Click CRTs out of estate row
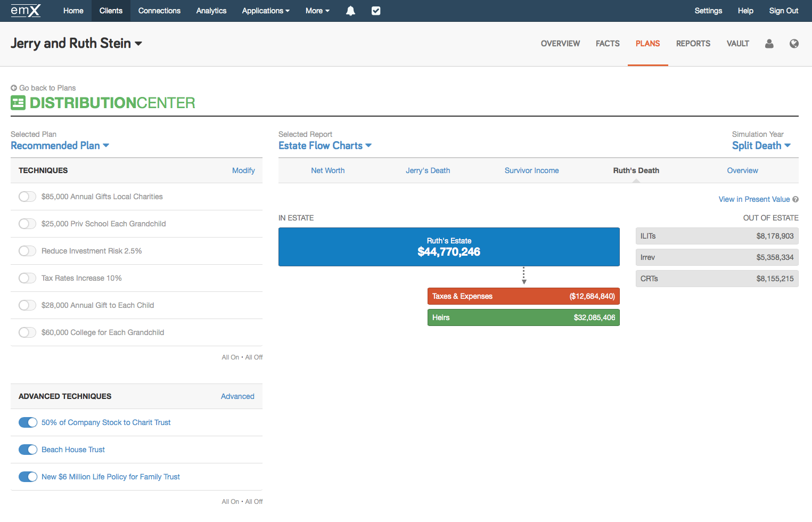This screenshot has height=522, width=812. [x=717, y=279]
